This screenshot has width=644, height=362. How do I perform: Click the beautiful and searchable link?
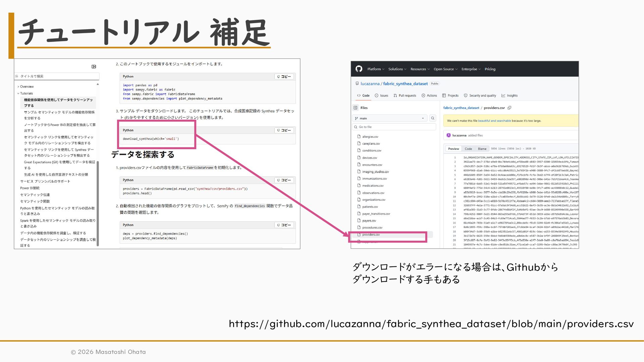[494, 121]
